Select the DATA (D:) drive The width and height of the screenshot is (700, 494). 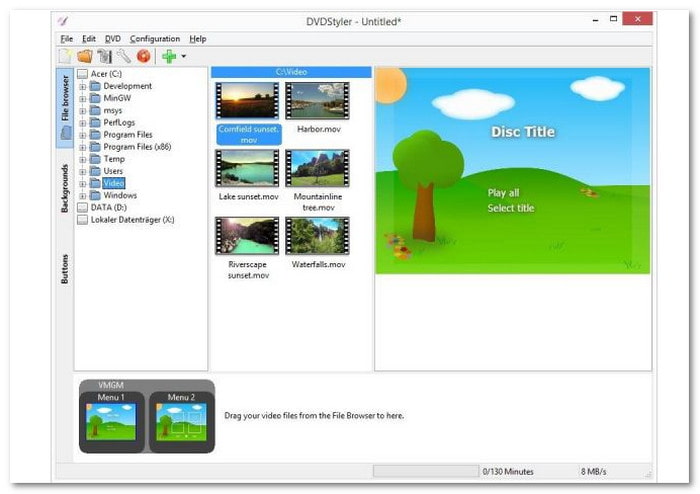(108, 207)
